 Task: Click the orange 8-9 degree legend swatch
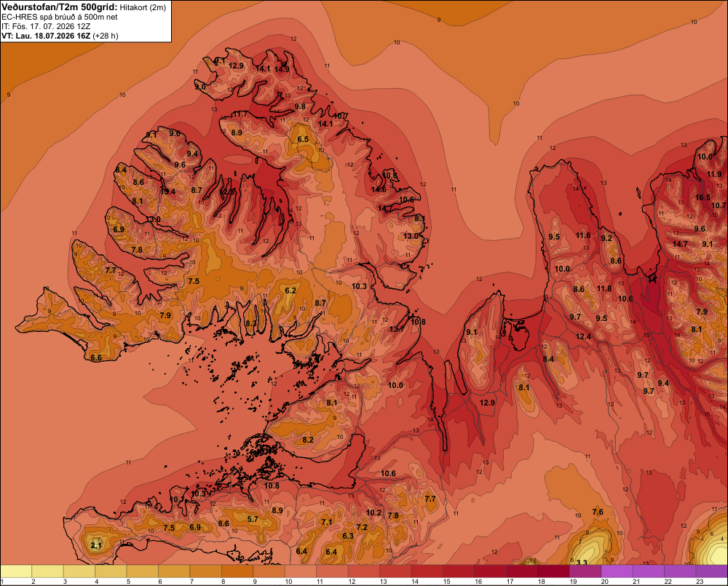(237, 571)
